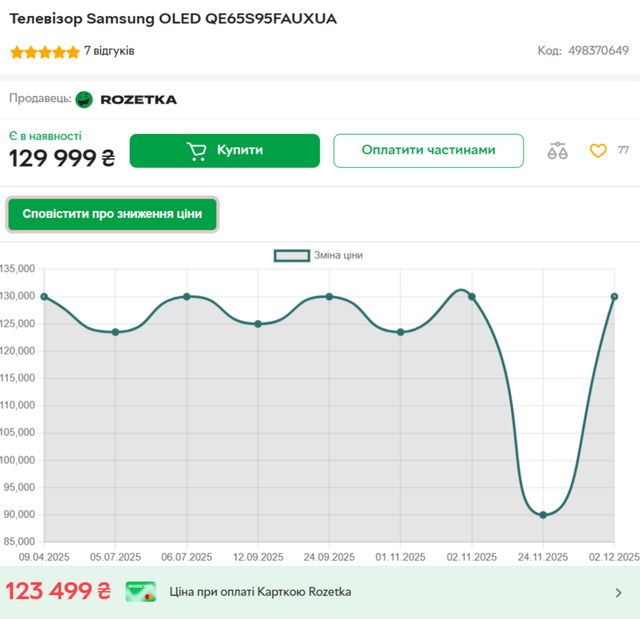
Task: Click the product code 498370649
Action: tap(598, 51)
